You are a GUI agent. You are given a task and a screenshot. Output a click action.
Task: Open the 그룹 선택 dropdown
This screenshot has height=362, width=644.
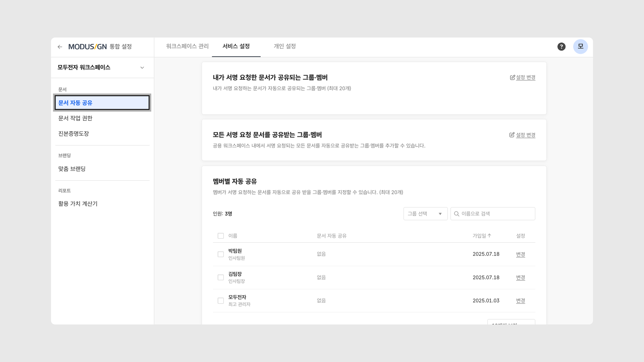pyautogui.click(x=425, y=214)
